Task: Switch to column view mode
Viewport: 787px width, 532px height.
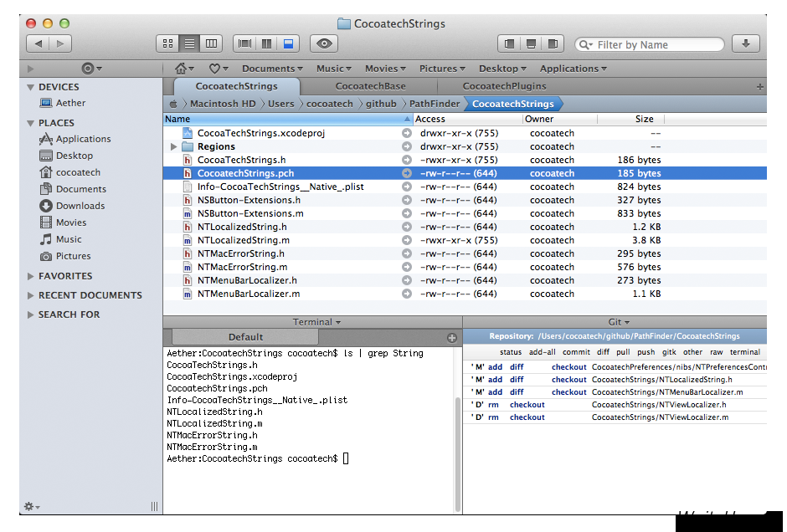Action: [211, 43]
